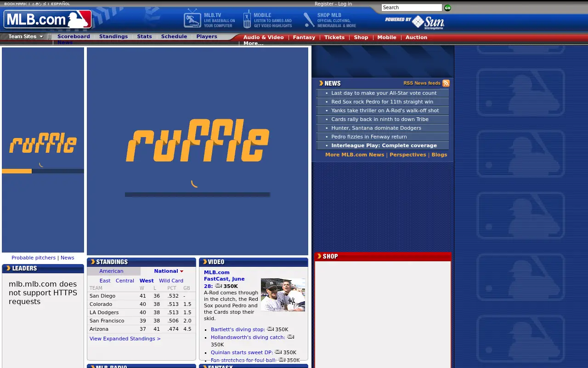588x368 pixels.
Task: Open Yanks take thriller on A-Rod's walk-off
Action: 385,110
